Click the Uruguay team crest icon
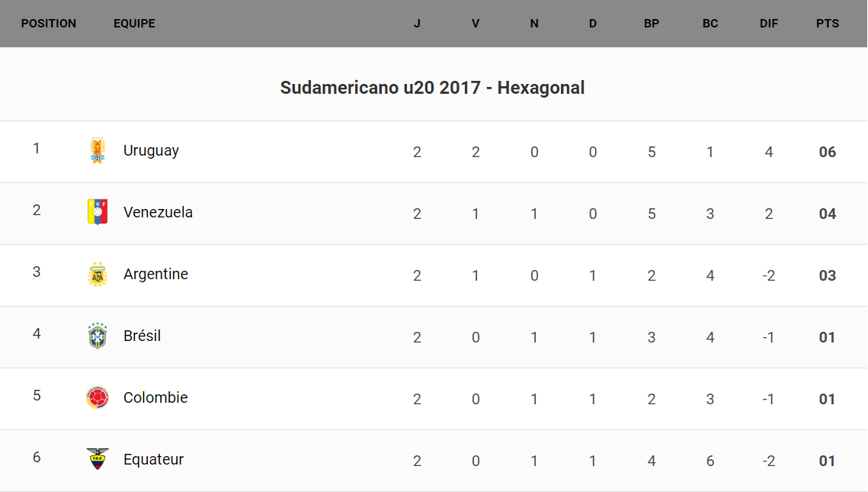The height and width of the screenshot is (492, 868). [x=97, y=150]
